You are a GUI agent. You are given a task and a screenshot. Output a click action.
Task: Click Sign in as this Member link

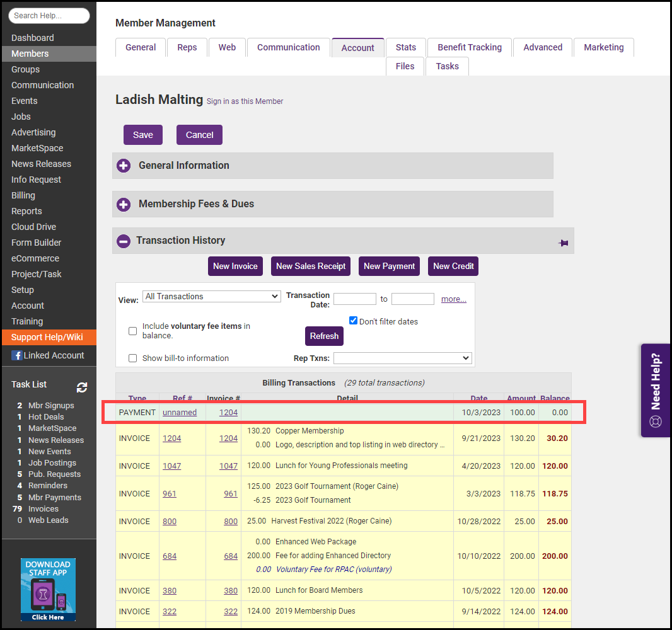point(245,101)
